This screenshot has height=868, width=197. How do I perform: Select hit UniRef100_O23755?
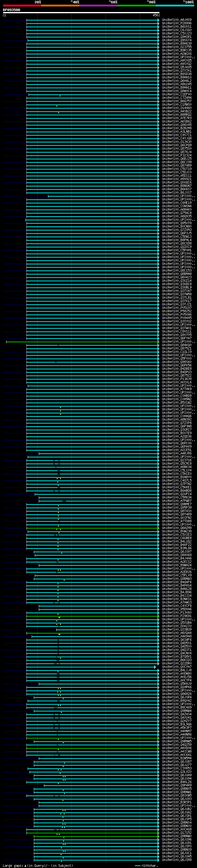click(x=177, y=47)
